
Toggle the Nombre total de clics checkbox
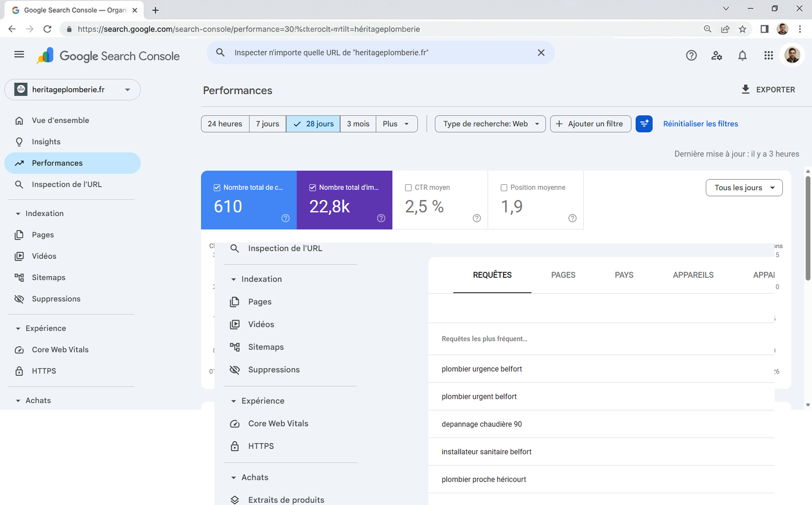click(x=217, y=188)
